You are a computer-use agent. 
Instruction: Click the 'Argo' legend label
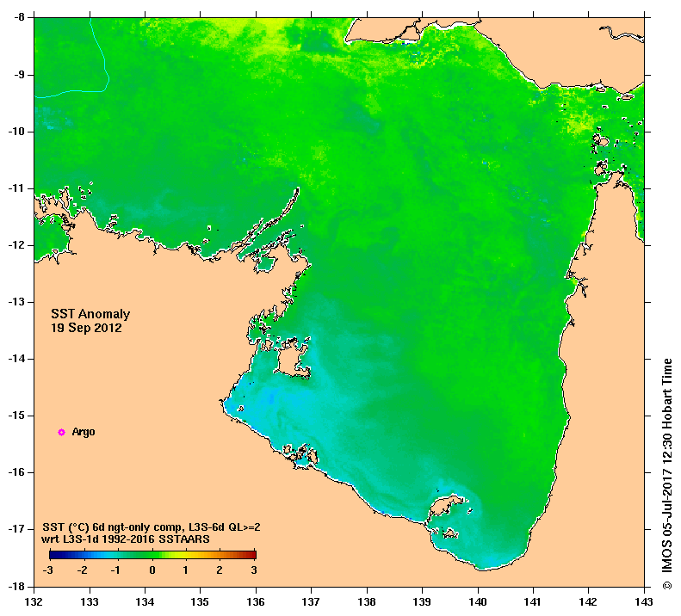[84, 433]
